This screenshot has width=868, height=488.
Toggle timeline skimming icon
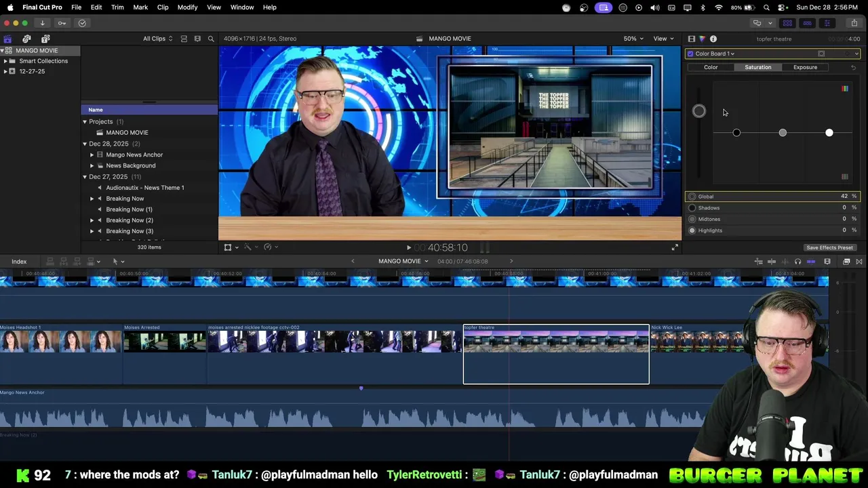tap(771, 262)
